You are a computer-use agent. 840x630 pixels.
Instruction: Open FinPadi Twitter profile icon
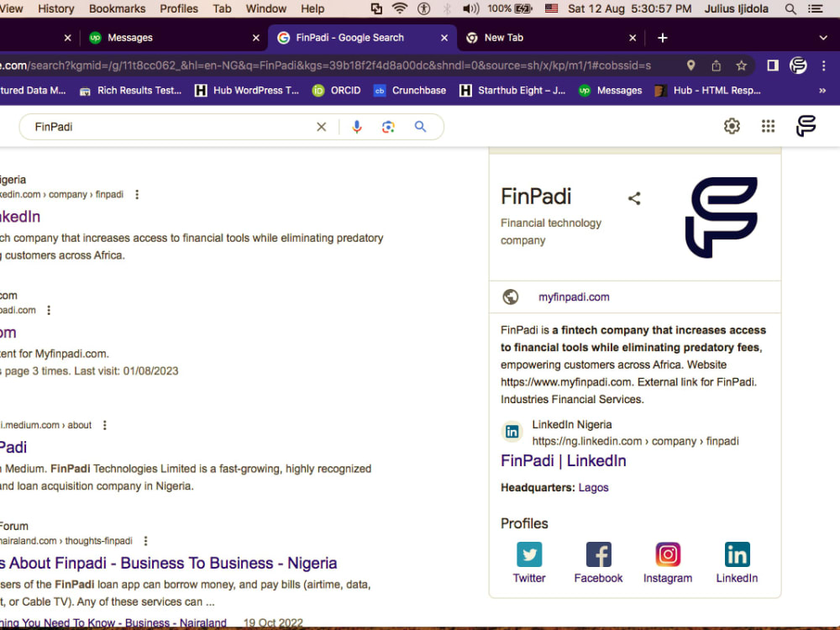529,554
